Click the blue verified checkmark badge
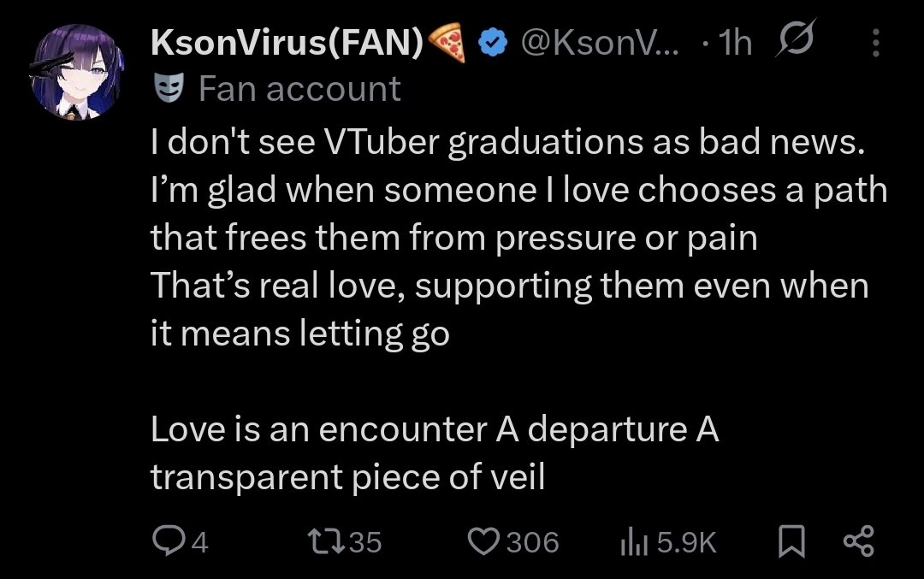 [x=493, y=43]
